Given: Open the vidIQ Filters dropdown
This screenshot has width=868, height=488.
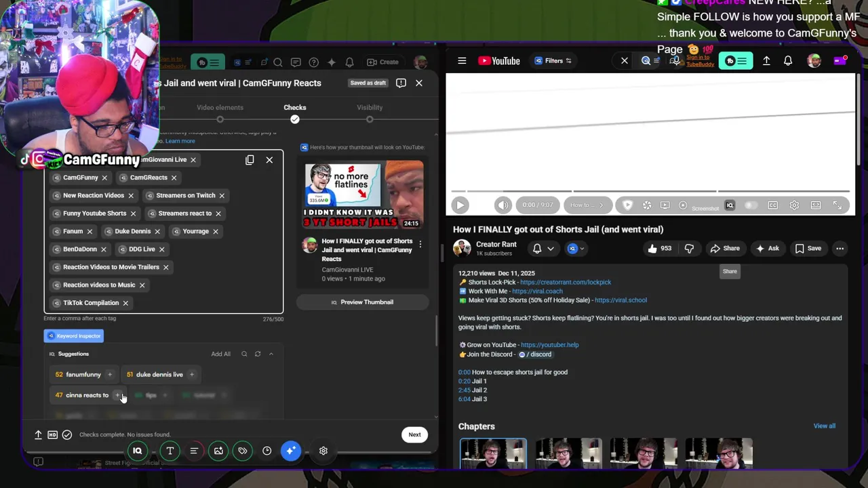Looking at the screenshot, I should tap(553, 61).
